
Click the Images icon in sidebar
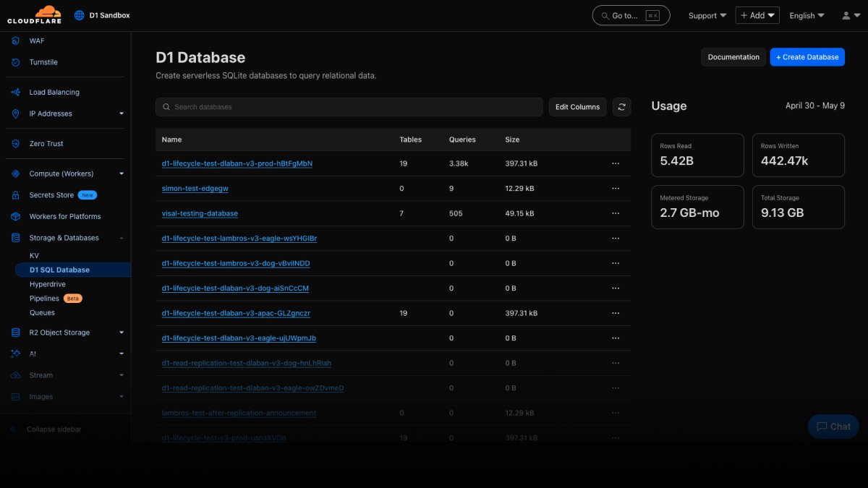(15, 397)
